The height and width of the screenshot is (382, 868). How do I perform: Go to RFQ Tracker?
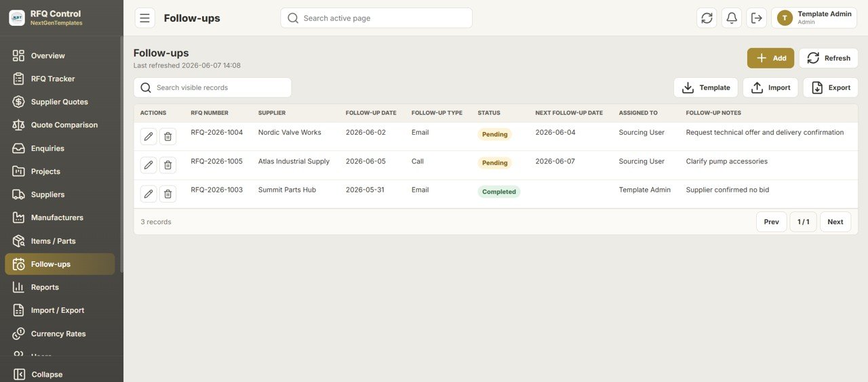(60, 79)
